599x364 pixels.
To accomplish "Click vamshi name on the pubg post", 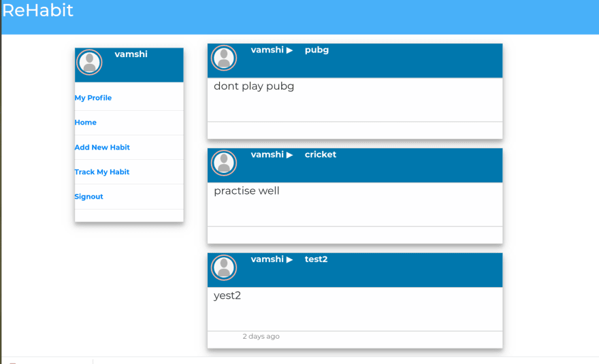I will 267,50.
